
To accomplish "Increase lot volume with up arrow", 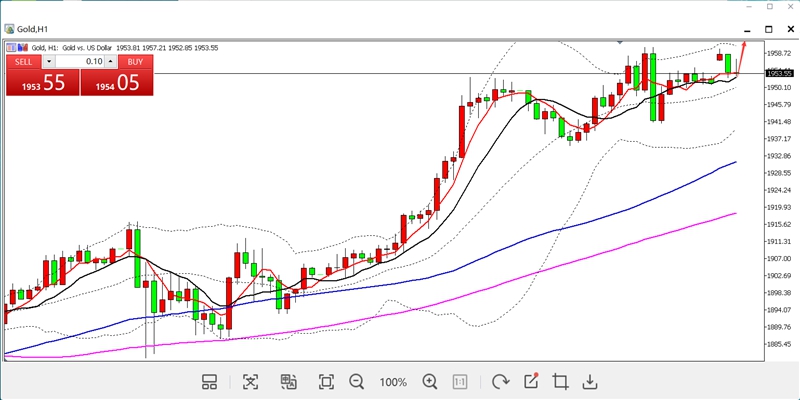I will tap(110, 62).
